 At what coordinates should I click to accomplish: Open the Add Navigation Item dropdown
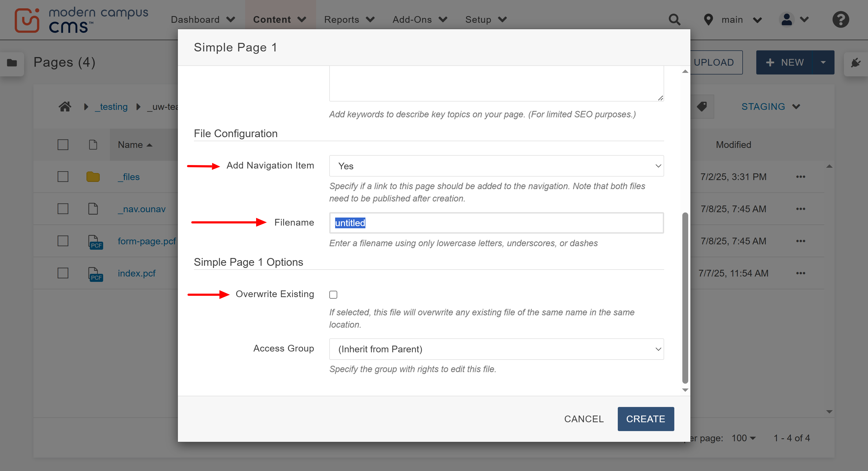496,166
